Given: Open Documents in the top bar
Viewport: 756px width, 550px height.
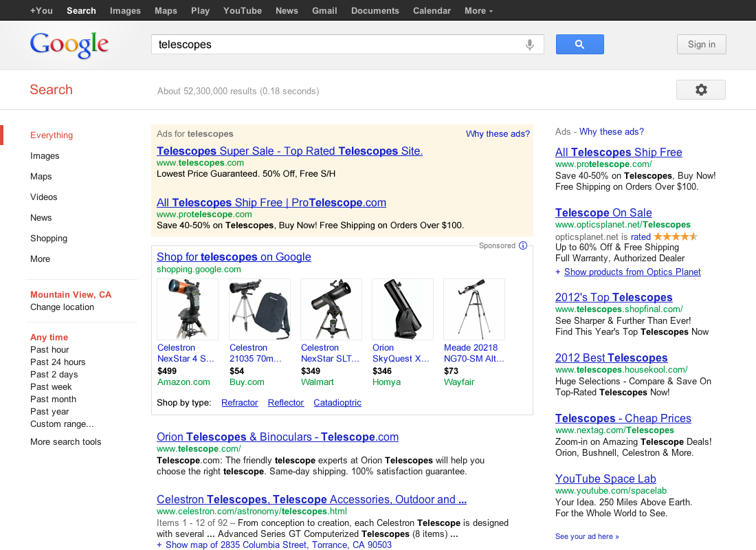Looking at the screenshot, I should tap(375, 10).
